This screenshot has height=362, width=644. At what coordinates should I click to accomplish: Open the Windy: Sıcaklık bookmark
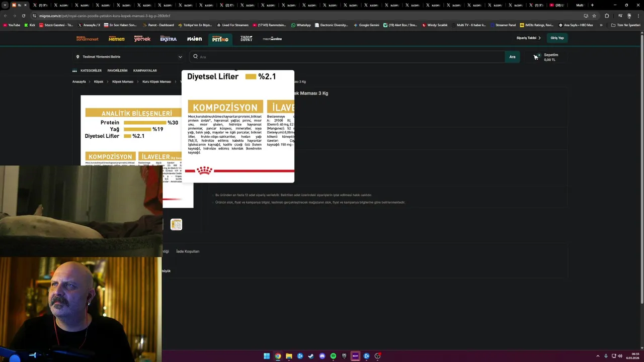[x=435, y=25]
